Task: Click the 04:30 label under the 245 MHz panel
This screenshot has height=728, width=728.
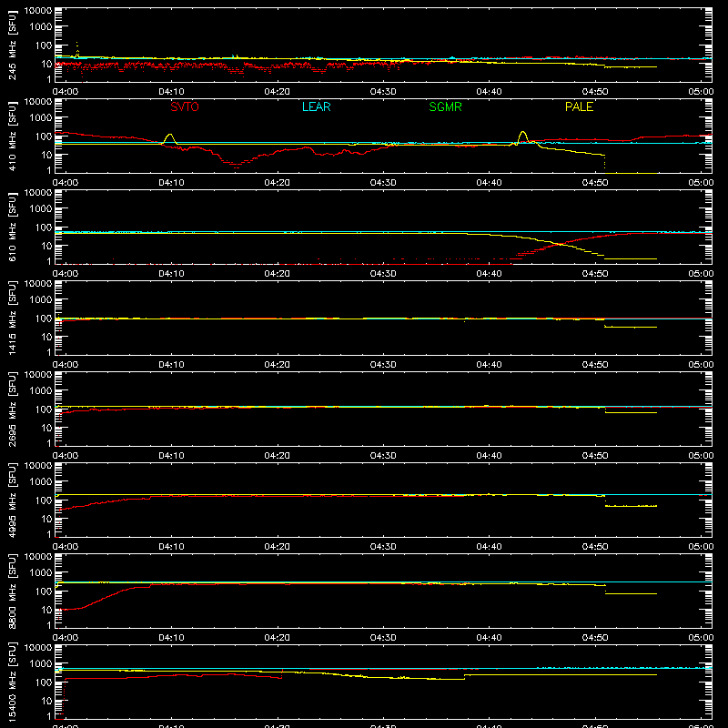Action: coord(383,92)
